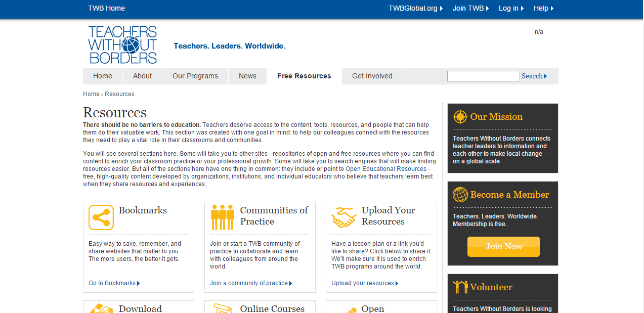Follow the Go to Bookmarks link
Screen dimensions: 644x313
(x=114, y=283)
